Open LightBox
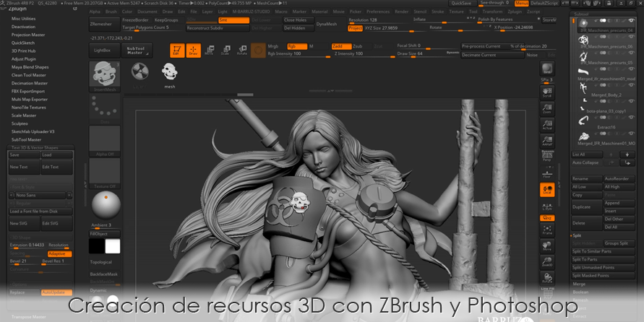The height and width of the screenshot is (322, 644). [104, 51]
